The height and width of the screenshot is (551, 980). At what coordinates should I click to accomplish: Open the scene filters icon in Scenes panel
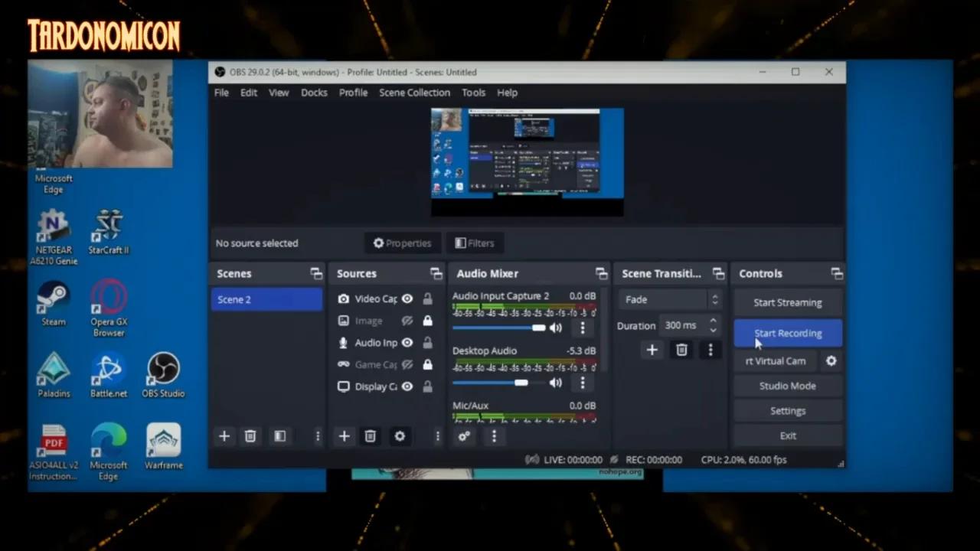click(x=280, y=436)
